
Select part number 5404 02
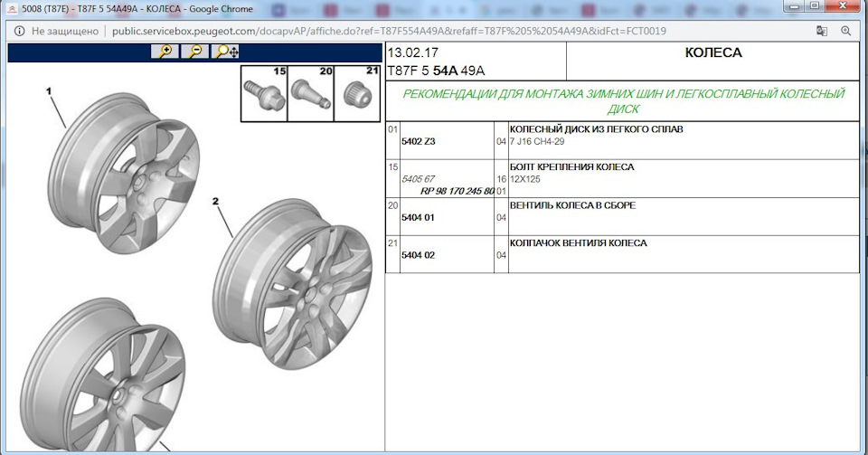point(418,255)
